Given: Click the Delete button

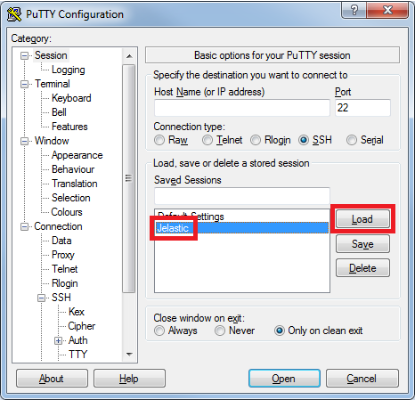Looking at the screenshot, I should [362, 268].
